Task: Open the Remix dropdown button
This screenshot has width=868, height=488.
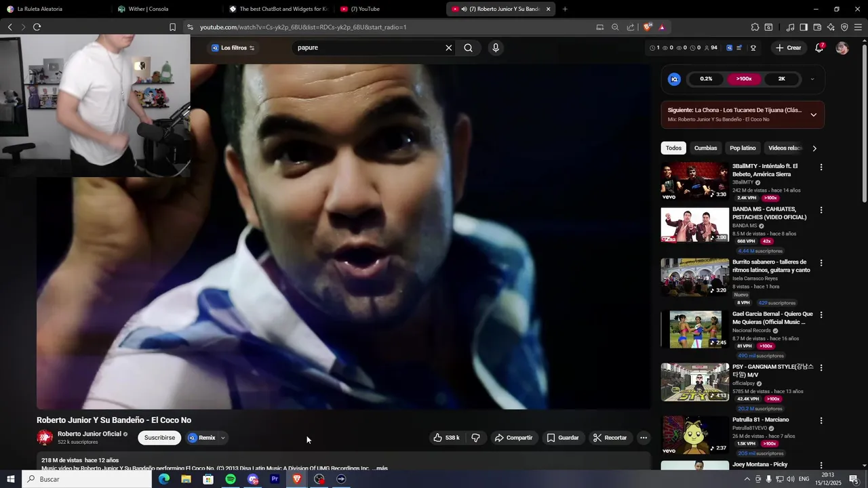Action: click(x=207, y=438)
